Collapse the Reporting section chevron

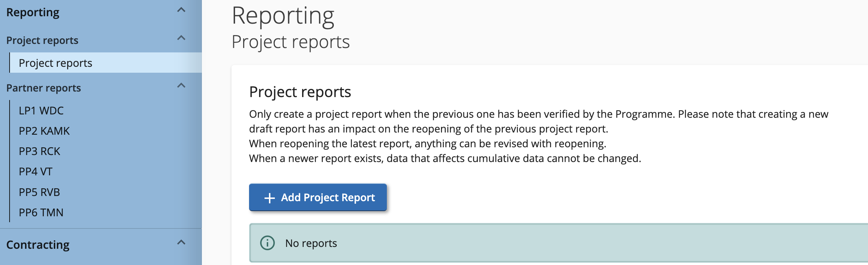tap(181, 10)
